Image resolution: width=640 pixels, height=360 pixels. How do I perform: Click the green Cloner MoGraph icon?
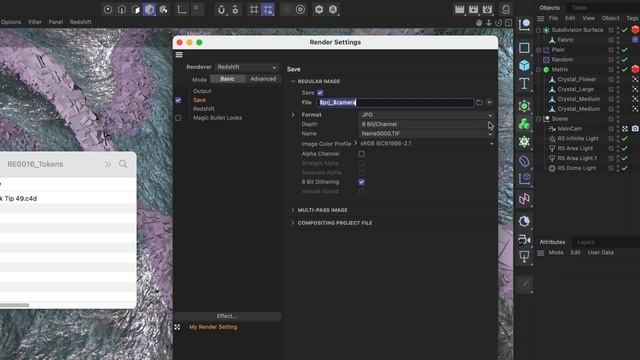click(x=524, y=124)
